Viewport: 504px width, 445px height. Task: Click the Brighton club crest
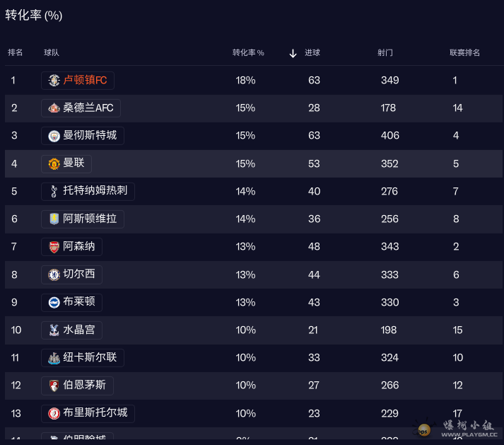click(x=54, y=302)
